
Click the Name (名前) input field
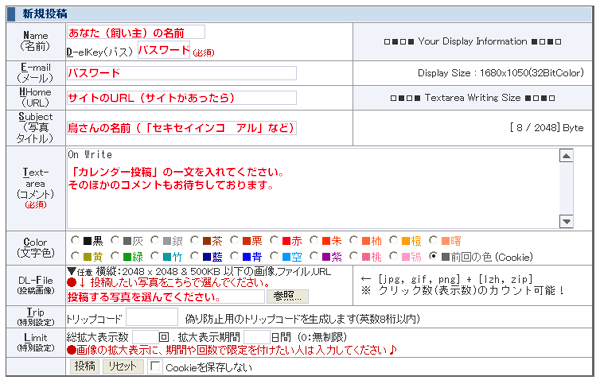136,32
